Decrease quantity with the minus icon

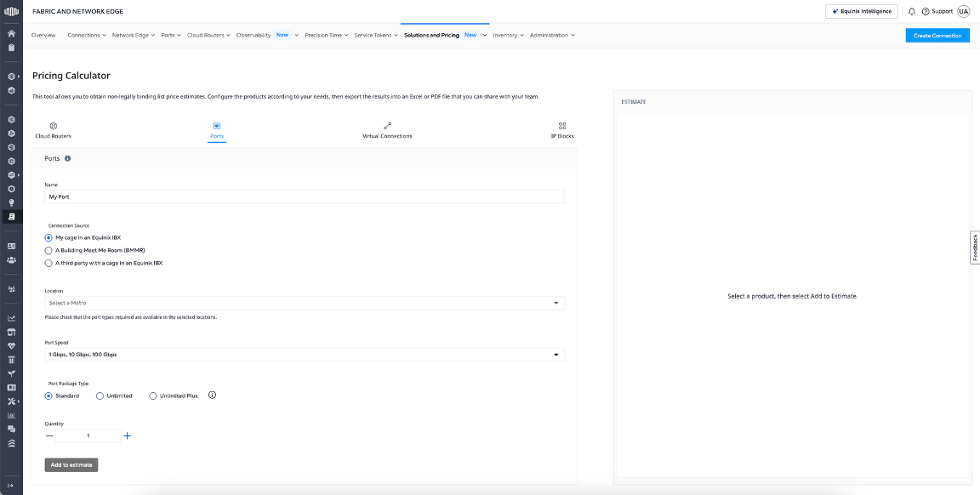point(49,435)
